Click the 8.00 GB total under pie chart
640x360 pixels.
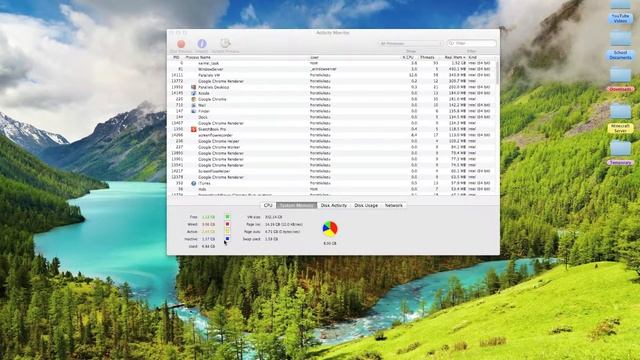330,243
